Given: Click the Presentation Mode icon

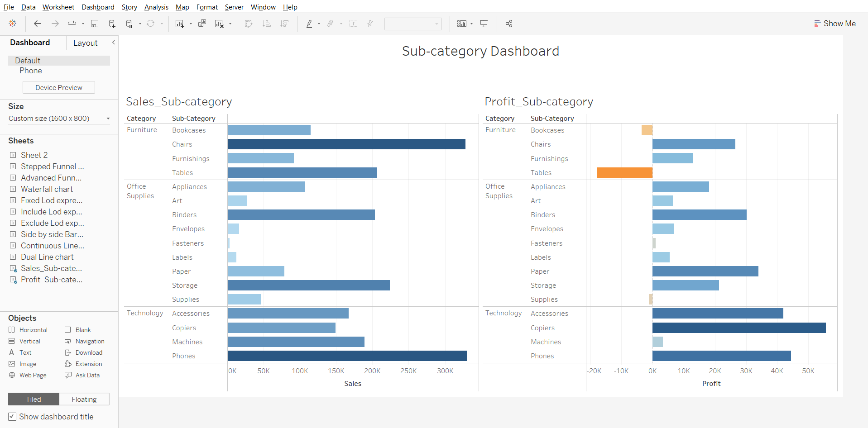Looking at the screenshot, I should pos(484,24).
